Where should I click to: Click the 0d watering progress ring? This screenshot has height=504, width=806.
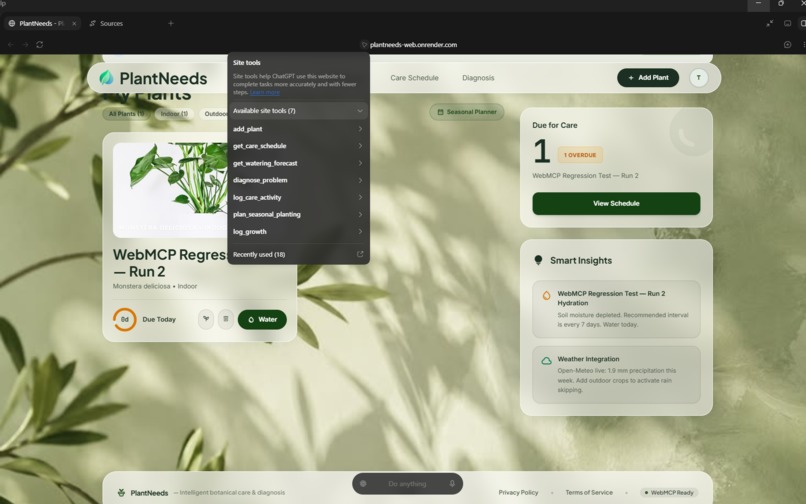point(124,319)
